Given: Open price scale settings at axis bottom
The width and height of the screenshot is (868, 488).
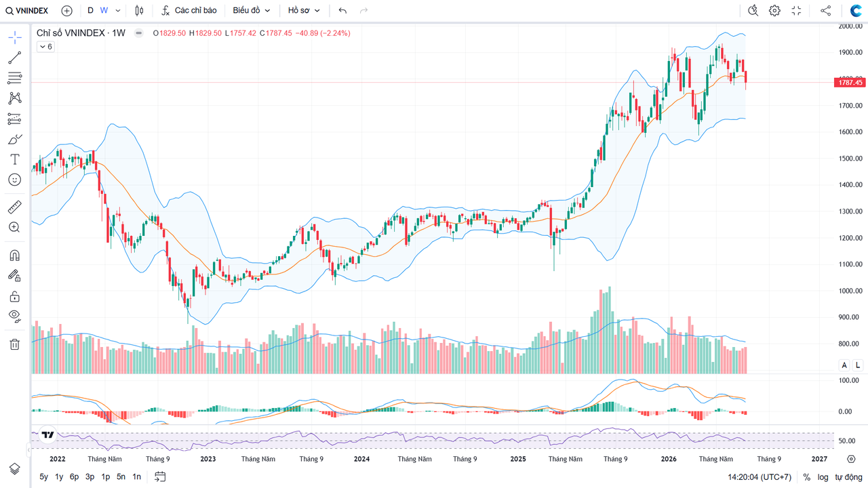Looking at the screenshot, I should coord(851,459).
